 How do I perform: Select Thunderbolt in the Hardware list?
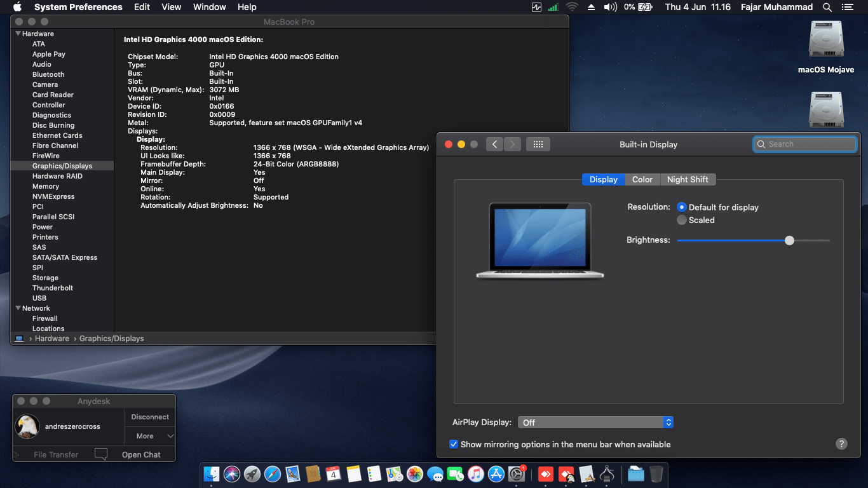point(53,288)
